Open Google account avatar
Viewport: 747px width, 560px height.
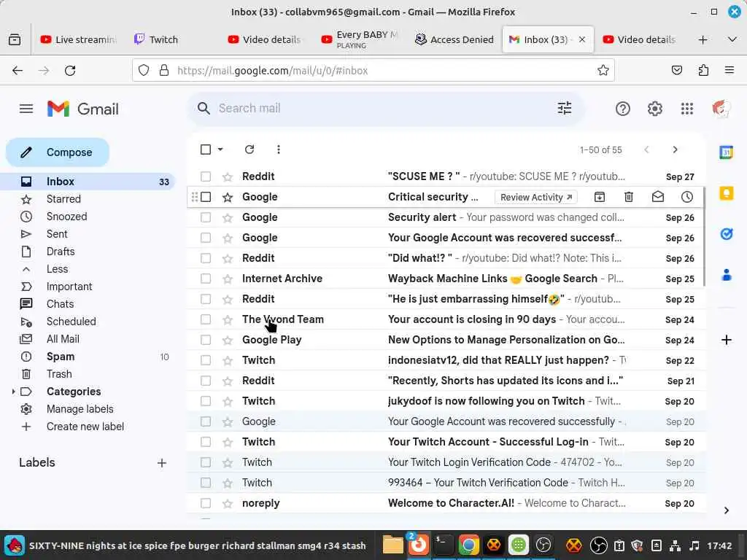coord(721,109)
